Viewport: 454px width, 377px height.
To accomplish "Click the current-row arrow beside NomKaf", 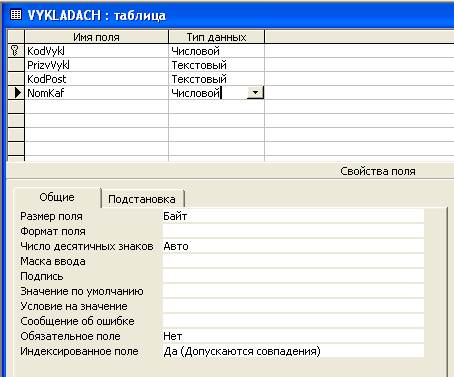I will click(17, 93).
